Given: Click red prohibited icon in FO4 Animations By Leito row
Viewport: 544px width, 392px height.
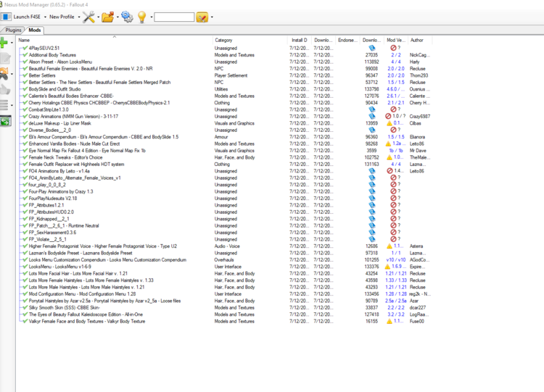Looking at the screenshot, I should tap(390, 171).
